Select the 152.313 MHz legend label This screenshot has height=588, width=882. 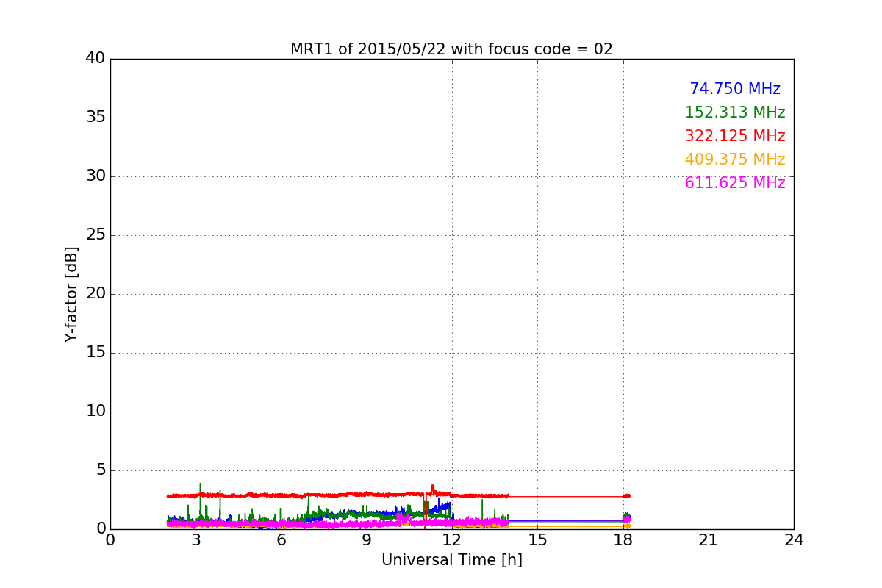pos(735,112)
